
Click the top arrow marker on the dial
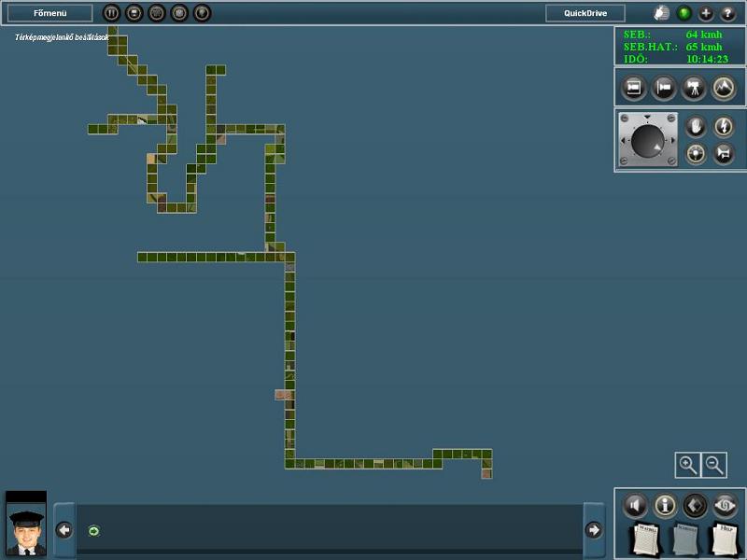[647, 118]
